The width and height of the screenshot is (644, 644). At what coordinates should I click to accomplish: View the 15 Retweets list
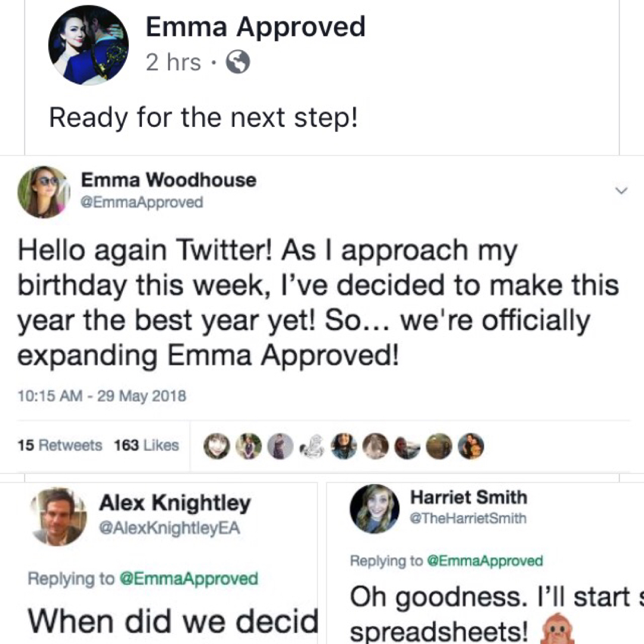point(60,445)
